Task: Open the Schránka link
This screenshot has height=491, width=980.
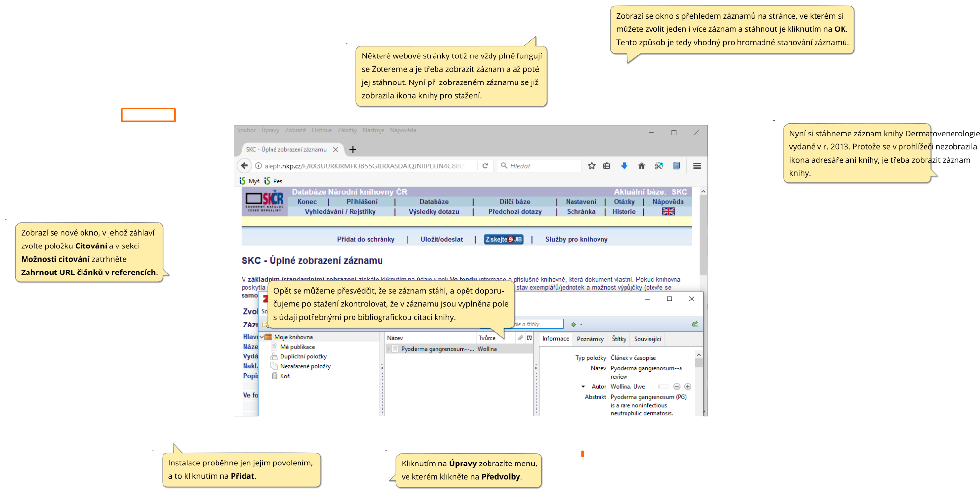Action: (581, 212)
